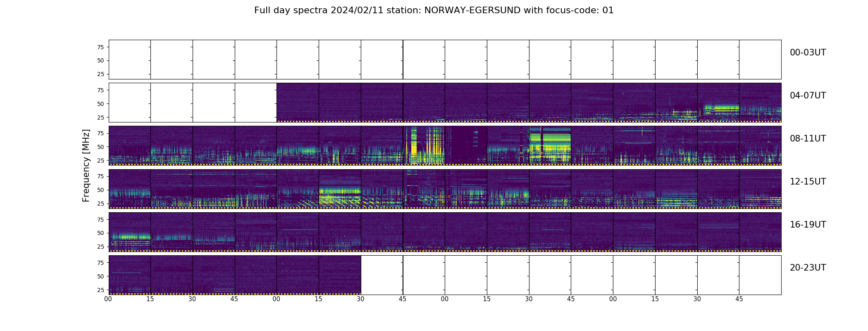Click the plot title "Full day spectra 2024/02/11"
The height and width of the screenshot is (331, 868).
(319, 10)
